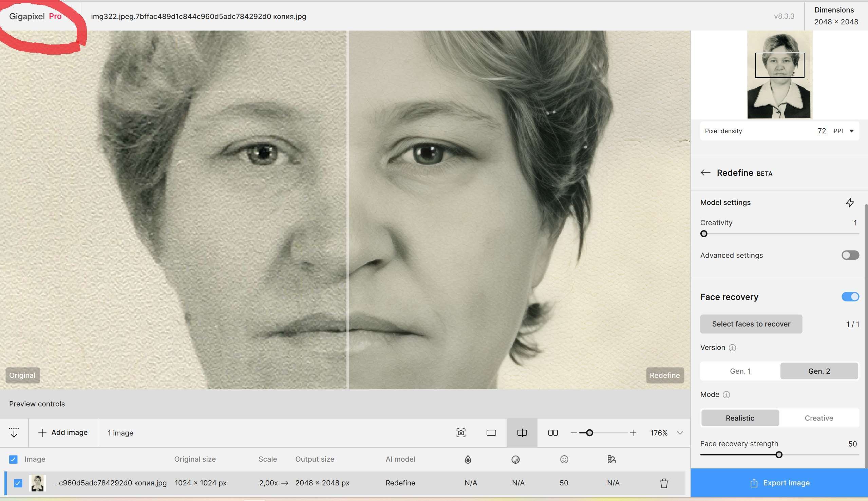Click the Version info icon
The height and width of the screenshot is (501, 868).
click(x=733, y=348)
